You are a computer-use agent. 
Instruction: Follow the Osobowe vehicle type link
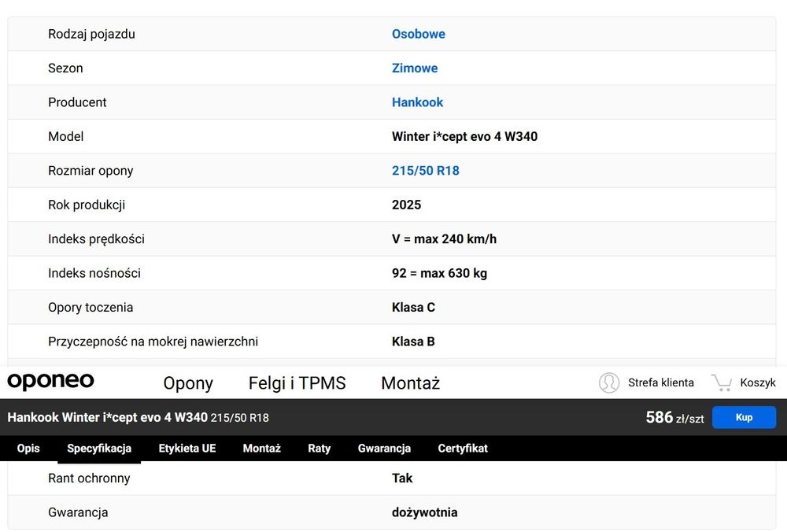(418, 34)
